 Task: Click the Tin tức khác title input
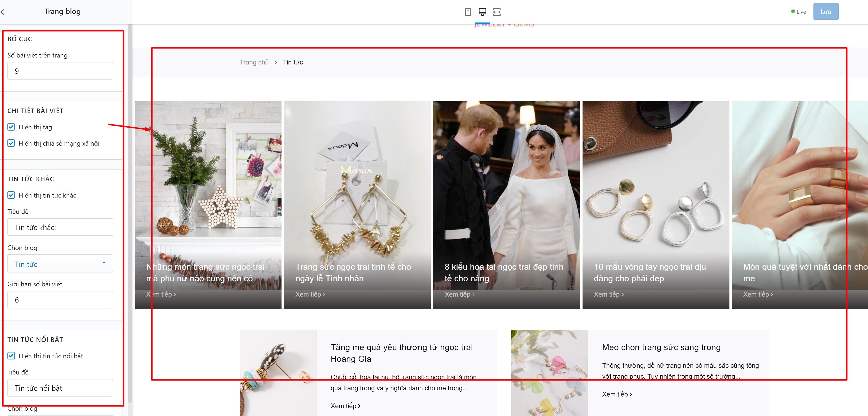60,227
